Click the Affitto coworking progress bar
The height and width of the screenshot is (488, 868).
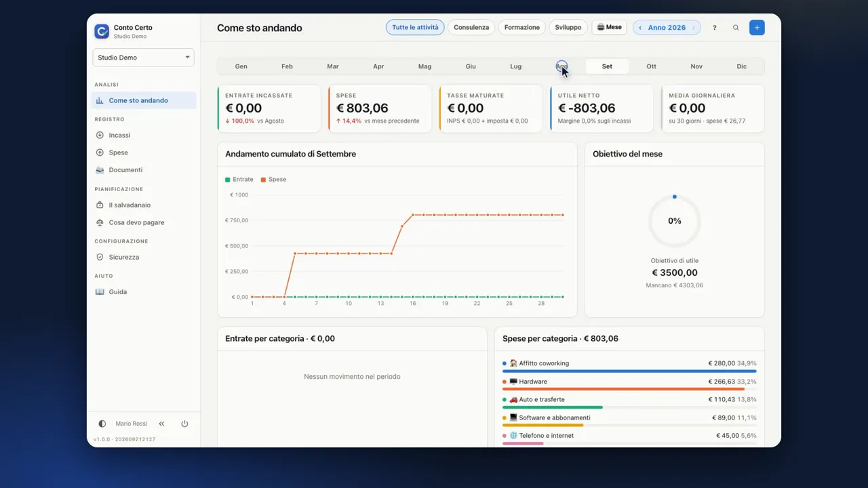629,371
